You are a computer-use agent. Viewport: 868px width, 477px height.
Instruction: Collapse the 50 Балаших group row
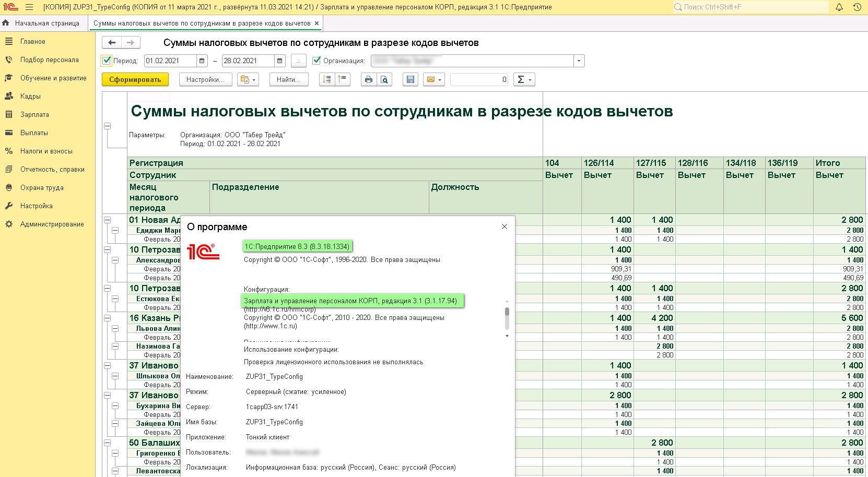[107, 443]
